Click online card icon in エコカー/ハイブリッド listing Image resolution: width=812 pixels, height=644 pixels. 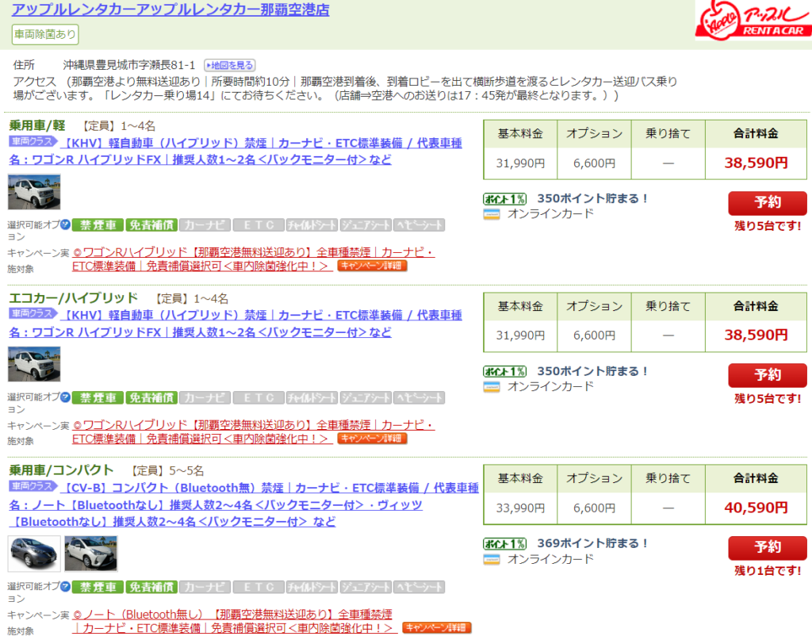tap(492, 387)
